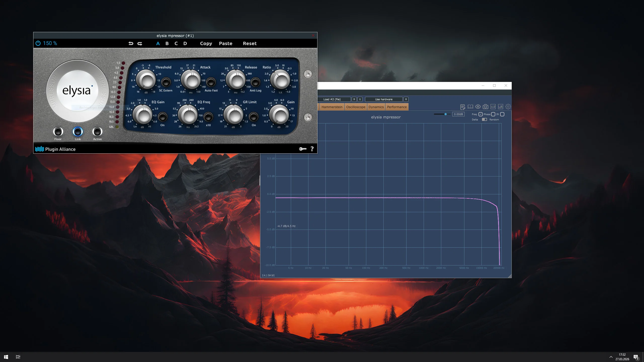644x362 pixels.
Task: Toggle the Auto Fast switch
Action: (x=211, y=82)
